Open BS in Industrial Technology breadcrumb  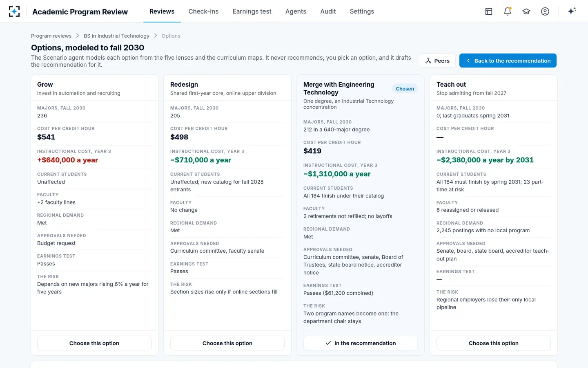click(116, 36)
